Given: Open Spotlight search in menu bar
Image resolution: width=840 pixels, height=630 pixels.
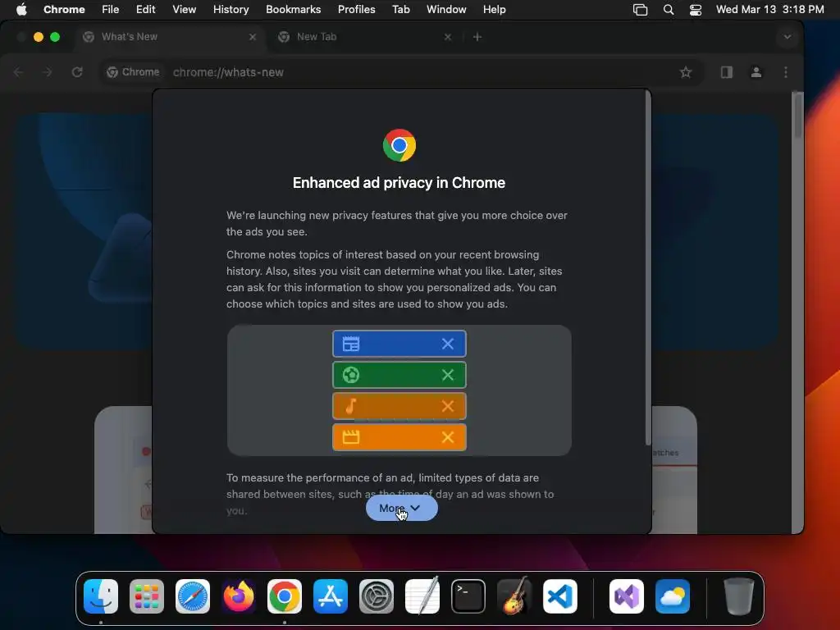Looking at the screenshot, I should 668,10.
